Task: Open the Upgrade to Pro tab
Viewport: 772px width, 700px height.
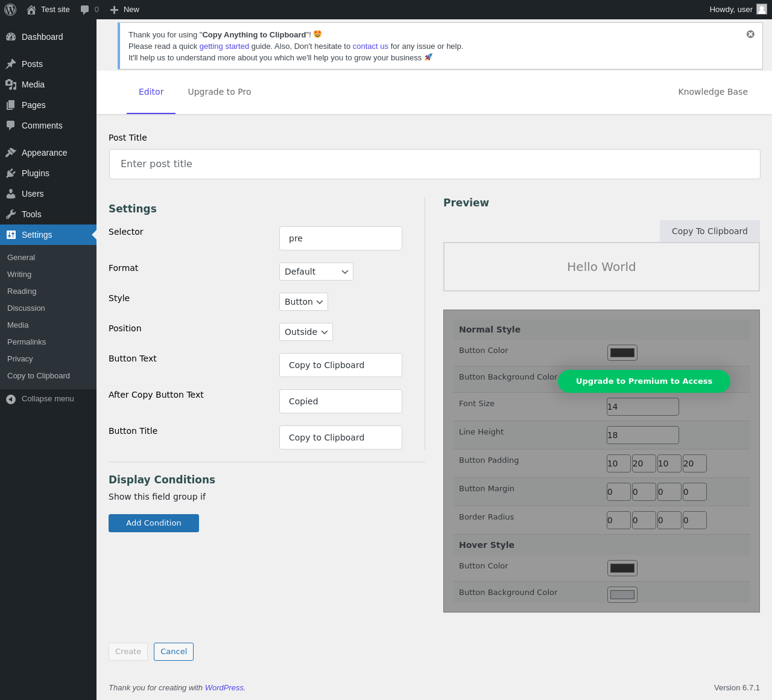Action: pos(220,92)
